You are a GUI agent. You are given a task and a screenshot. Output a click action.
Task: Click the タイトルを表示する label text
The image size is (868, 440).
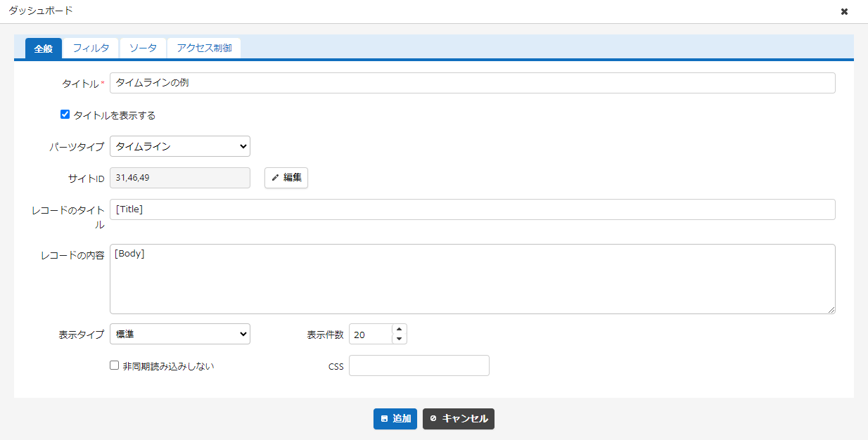(115, 115)
